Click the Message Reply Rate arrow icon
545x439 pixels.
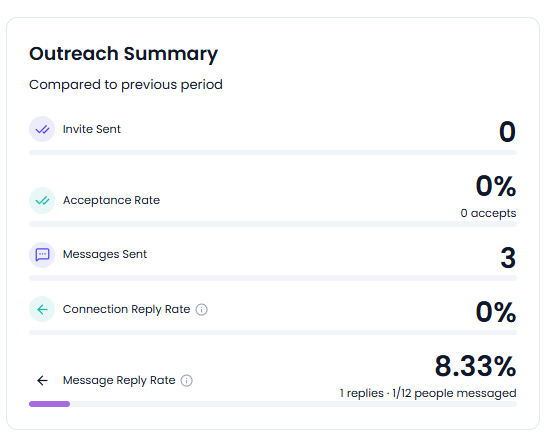[42, 380]
